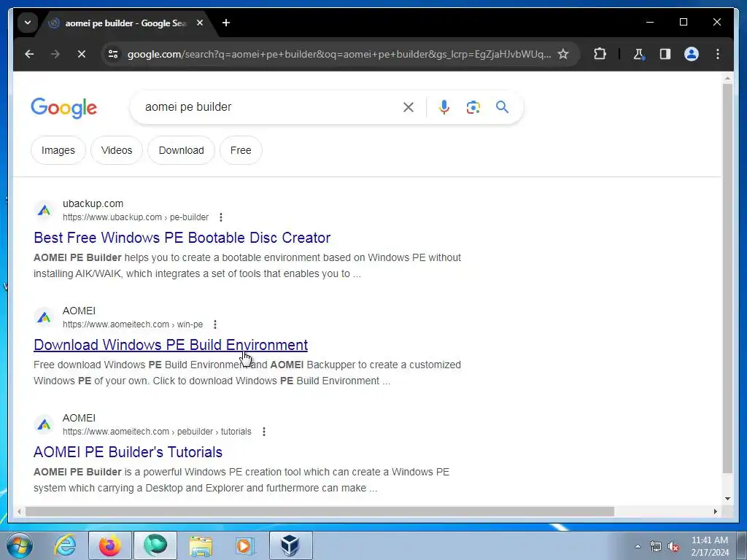Screen dimensions: 747x560
Task: Open Best Free Windows PE Bootable Disc Creator
Action: [182, 238]
